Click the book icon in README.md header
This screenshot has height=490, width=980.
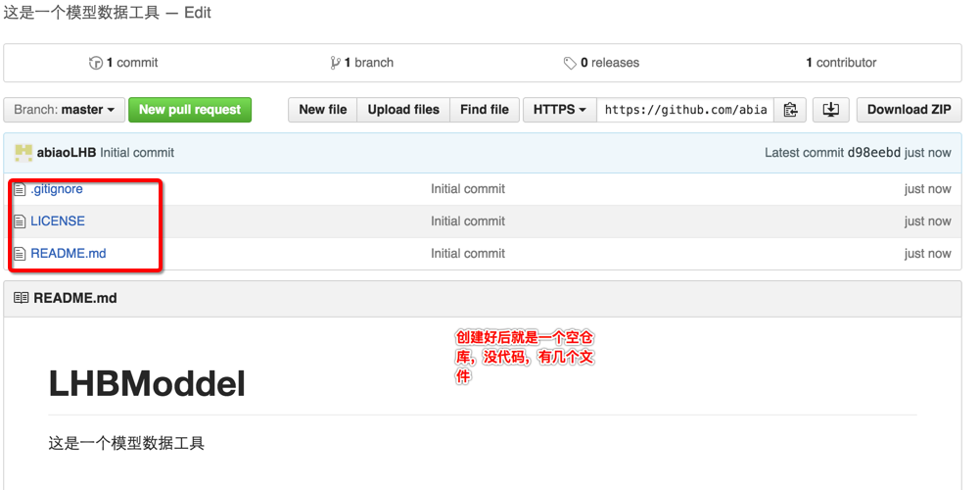[22, 299]
